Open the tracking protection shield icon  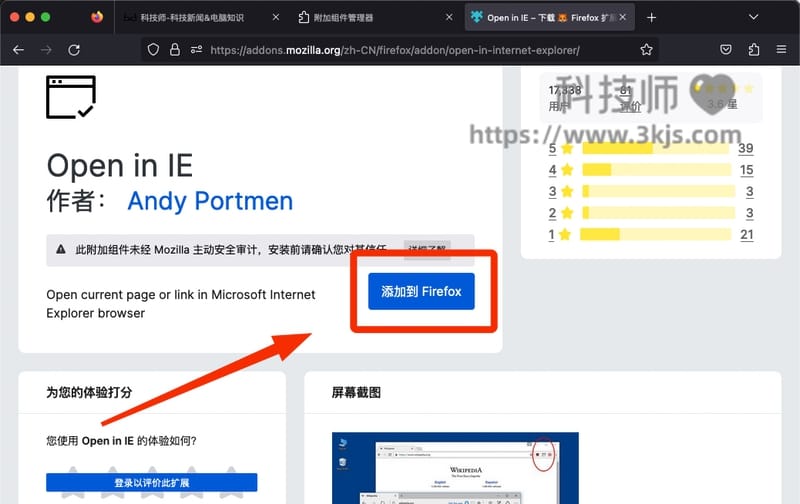coord(153,49)
